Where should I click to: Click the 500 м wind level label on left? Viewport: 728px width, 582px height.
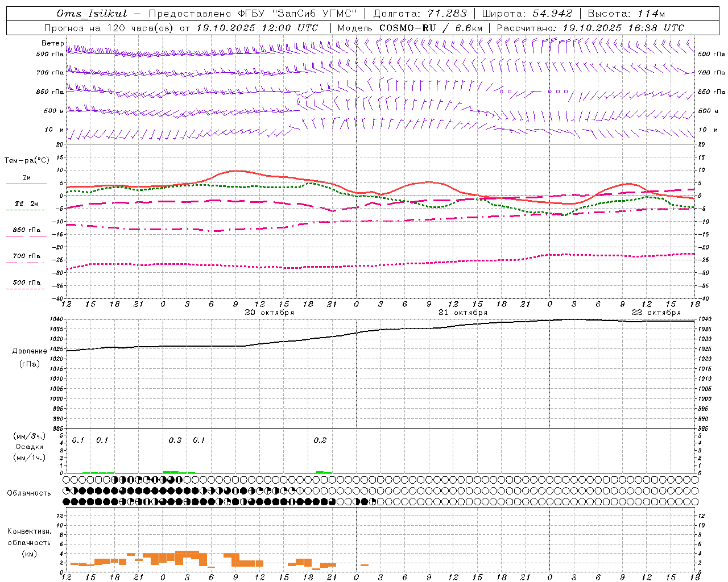[54, 111]
